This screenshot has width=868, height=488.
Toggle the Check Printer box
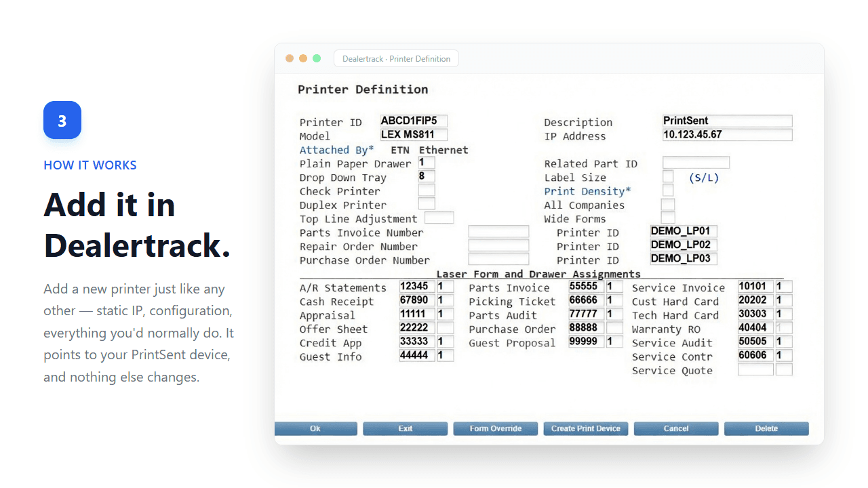pos(427,190)
